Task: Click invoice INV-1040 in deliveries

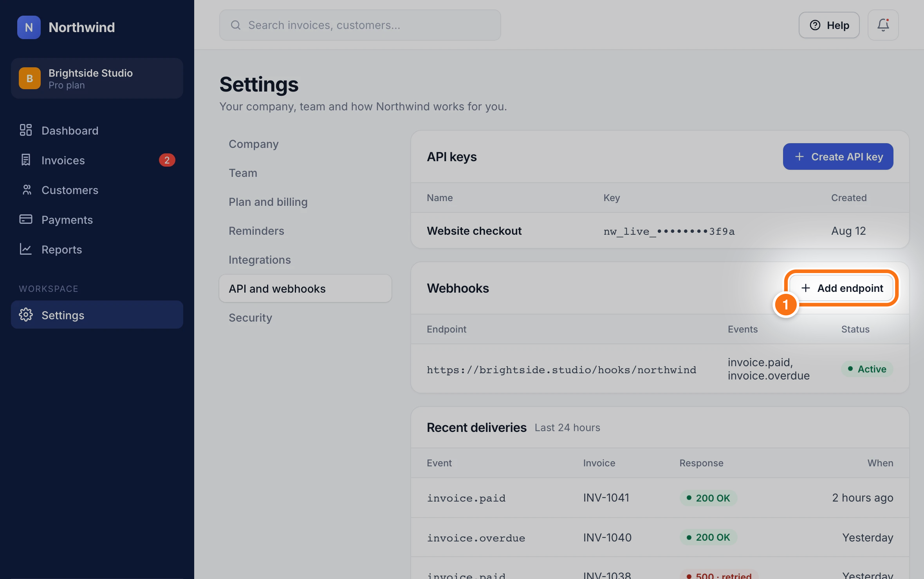Action: coord(607,538)
